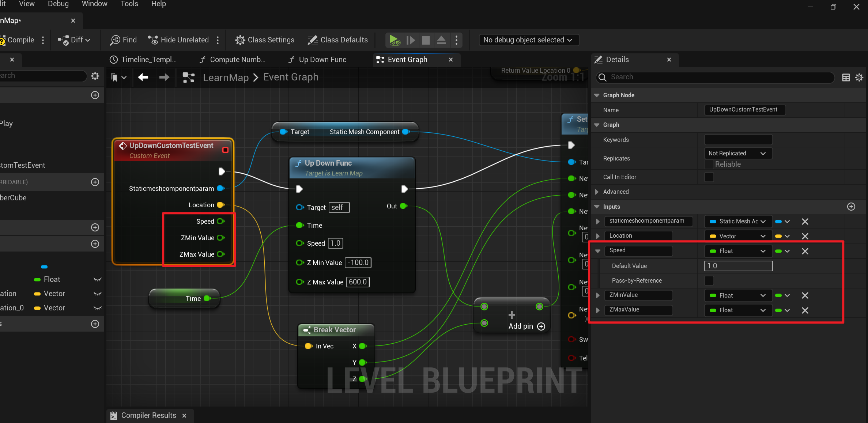The height and width of the screenshot is (423, 868).
Task: Open the graph bookmarks dropdown
Action: click(118, 77)
